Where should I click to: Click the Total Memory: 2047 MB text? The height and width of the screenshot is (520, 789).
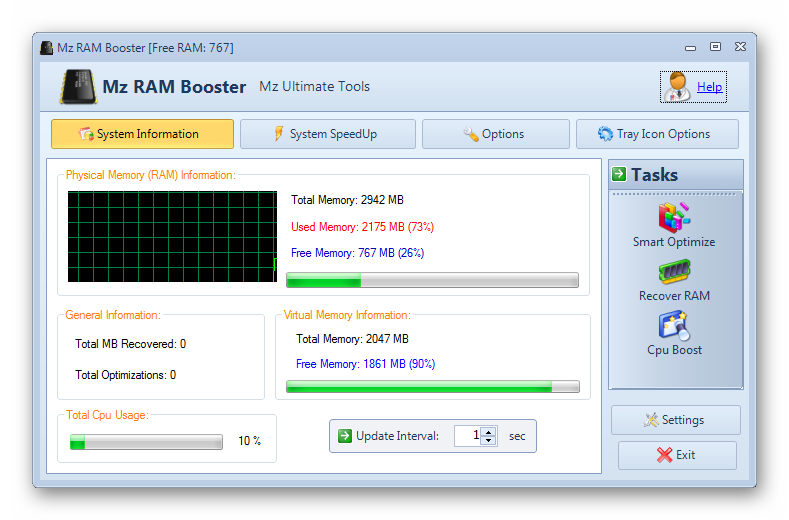tap(352, 339)
